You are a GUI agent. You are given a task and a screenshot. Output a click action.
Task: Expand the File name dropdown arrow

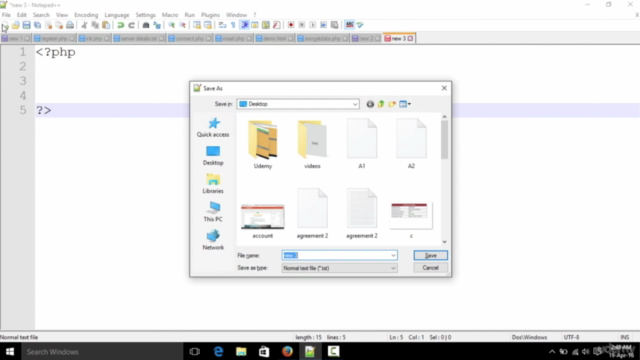pos(393,256)
